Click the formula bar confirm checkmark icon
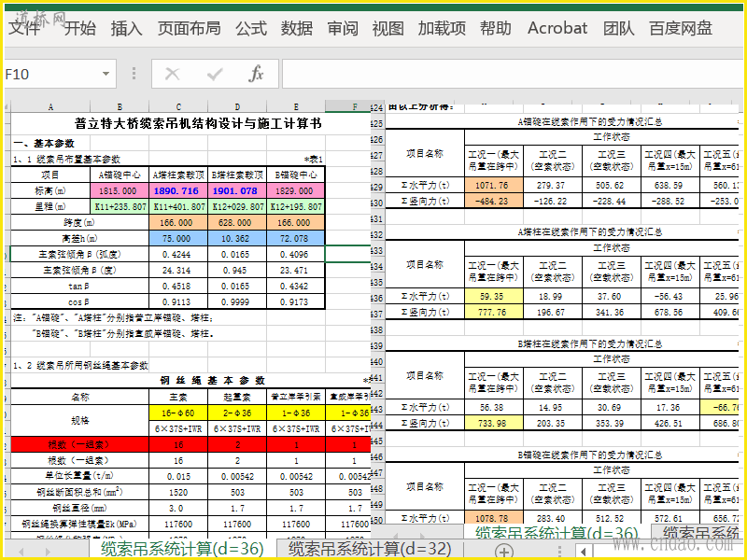Image resolution: width=747 pixels, height=560 pixels. [x=215, y=74]
